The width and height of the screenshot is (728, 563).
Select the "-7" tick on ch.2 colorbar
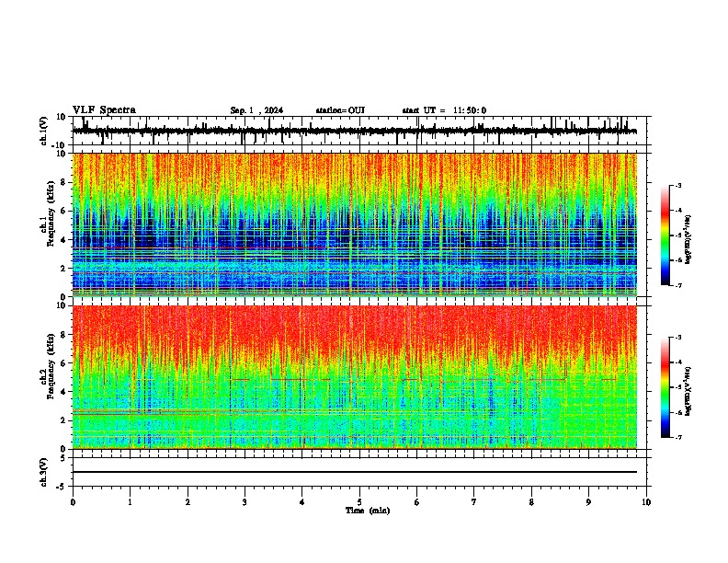click(677, 437)
